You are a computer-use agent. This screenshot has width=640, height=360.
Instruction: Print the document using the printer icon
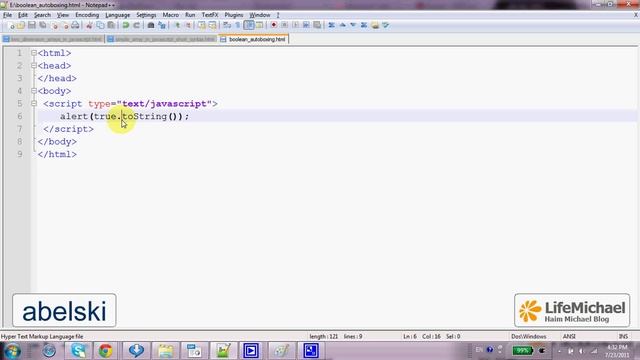tap(75, 25)
